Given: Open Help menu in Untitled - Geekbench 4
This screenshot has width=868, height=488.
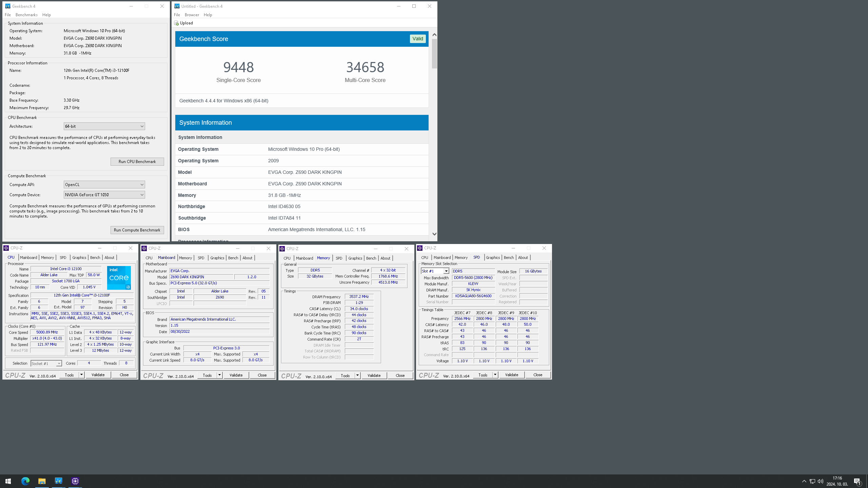Looking at the screenshot, I should pyautogui.click(x=208, y=15).
